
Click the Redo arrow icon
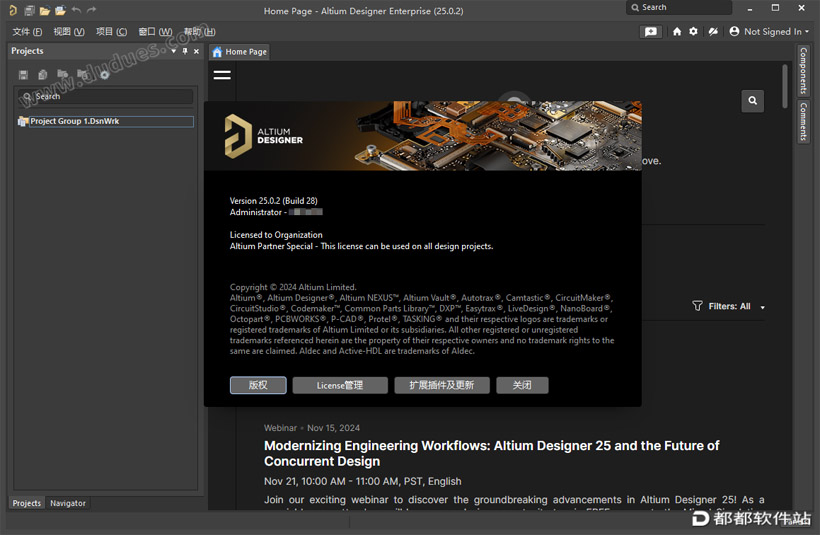tap(92, 10)
